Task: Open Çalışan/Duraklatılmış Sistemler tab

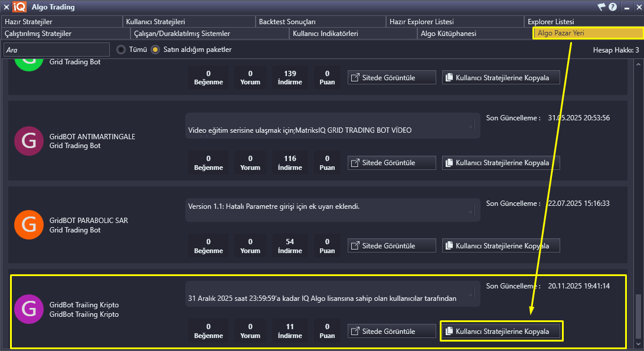Action: [210, 34]
